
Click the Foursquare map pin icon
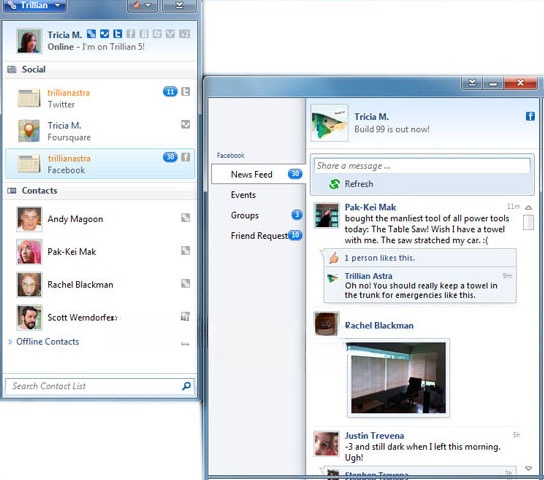click(29, 131)
